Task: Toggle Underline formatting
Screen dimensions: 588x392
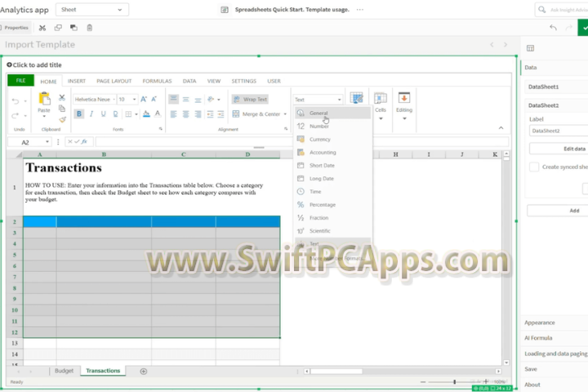Action: (103, 114)
